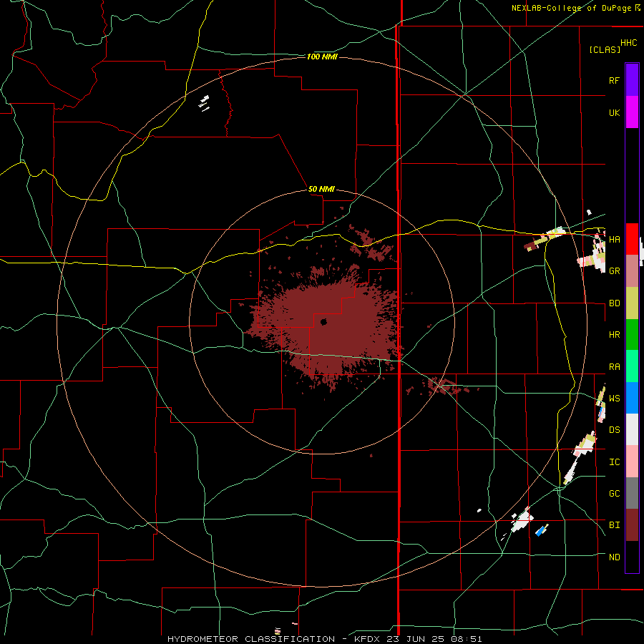This screenshot has width=644, height=644.
Task: Click the HA red legend swatch
Action: [632, 239]
